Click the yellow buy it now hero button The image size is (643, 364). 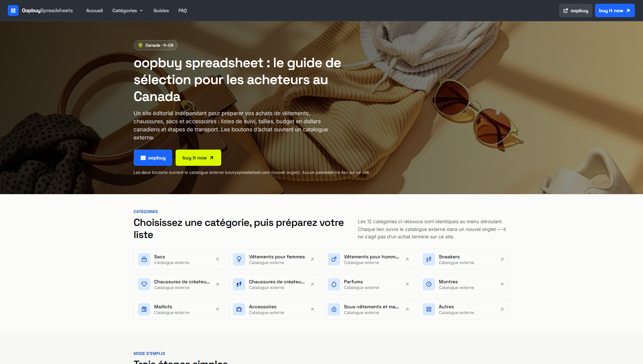pyautogui.click(x=198, y=158)
